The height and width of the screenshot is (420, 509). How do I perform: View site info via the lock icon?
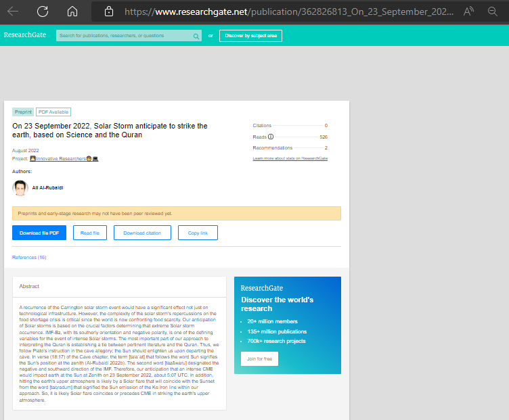tap(109, 11)
